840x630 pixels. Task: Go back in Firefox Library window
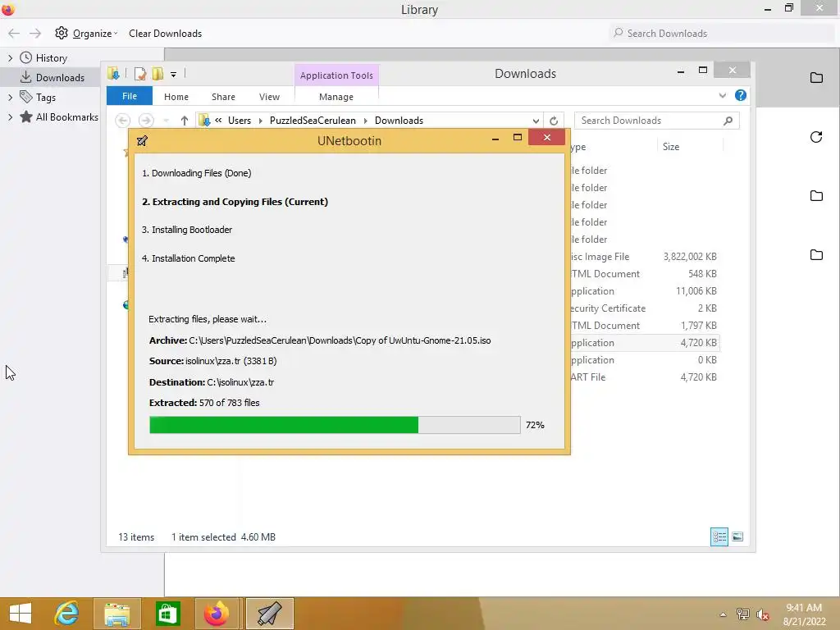click(x=14, y=33)
